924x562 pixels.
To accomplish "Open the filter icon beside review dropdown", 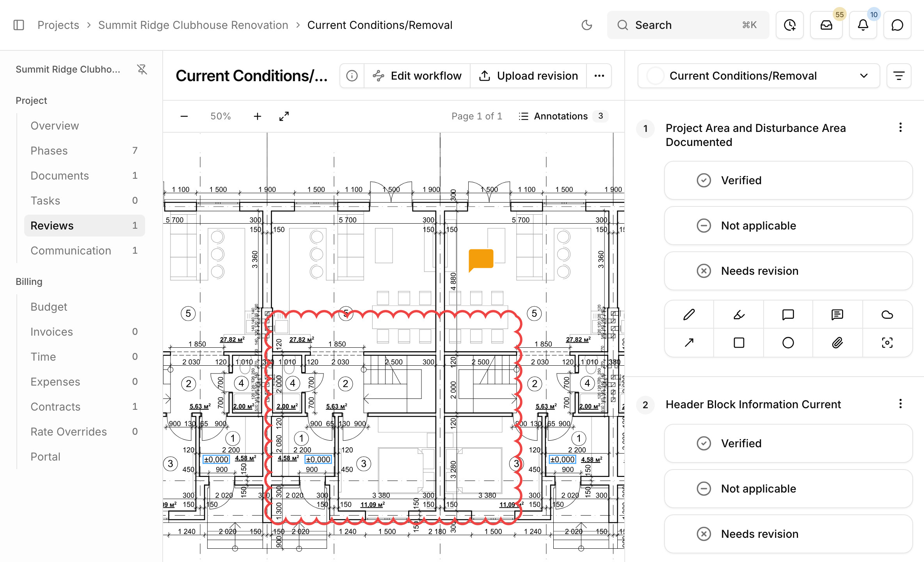I will pyautogui.click(x=899, y=76).
